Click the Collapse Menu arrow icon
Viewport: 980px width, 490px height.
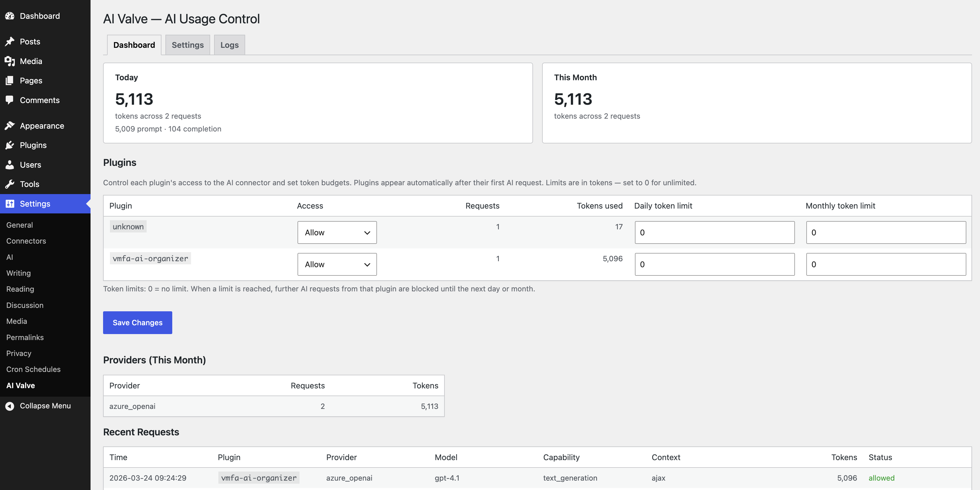point(10,405)
